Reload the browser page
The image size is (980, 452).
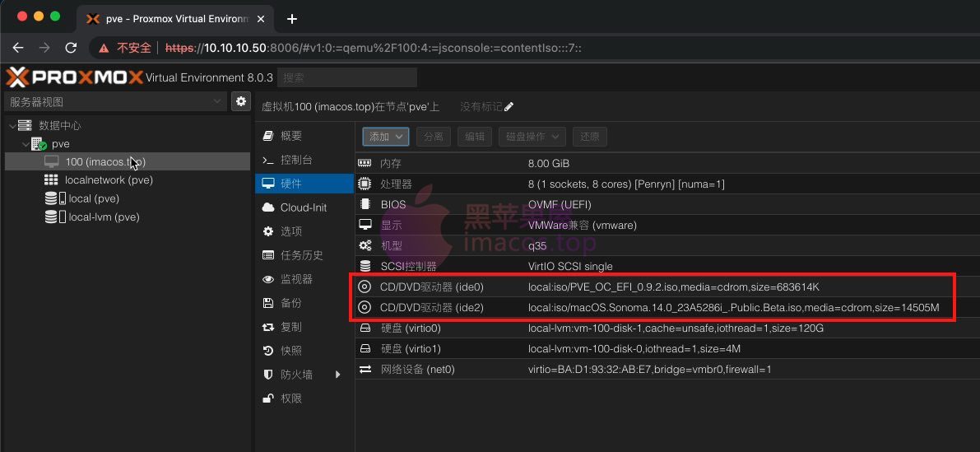pos(71,48)
